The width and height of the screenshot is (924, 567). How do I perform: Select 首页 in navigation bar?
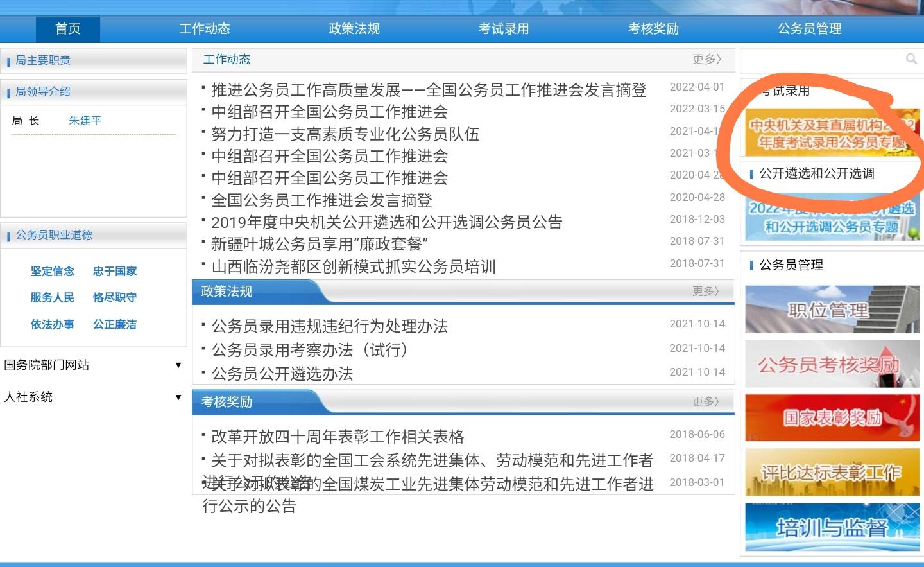[x=68, y=29]
